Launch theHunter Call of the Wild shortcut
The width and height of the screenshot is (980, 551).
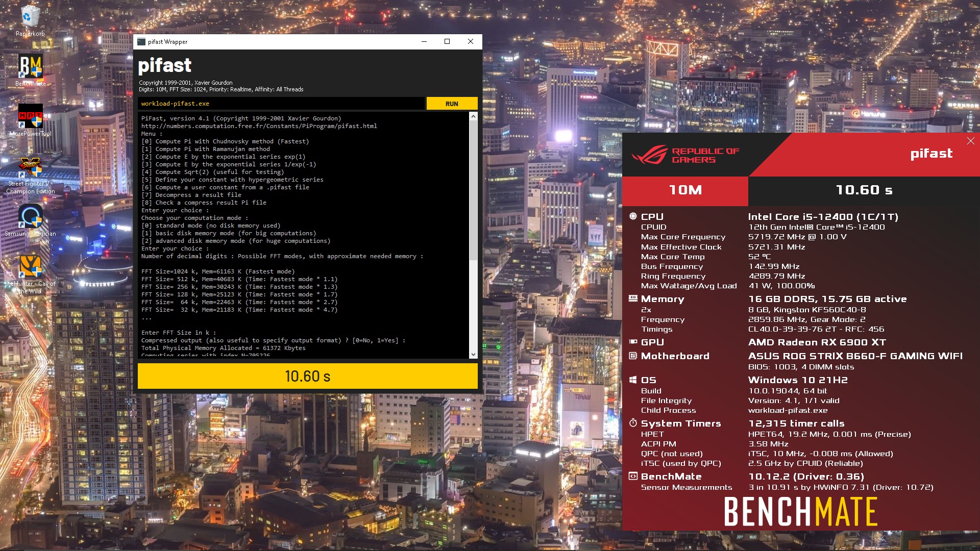30,274
